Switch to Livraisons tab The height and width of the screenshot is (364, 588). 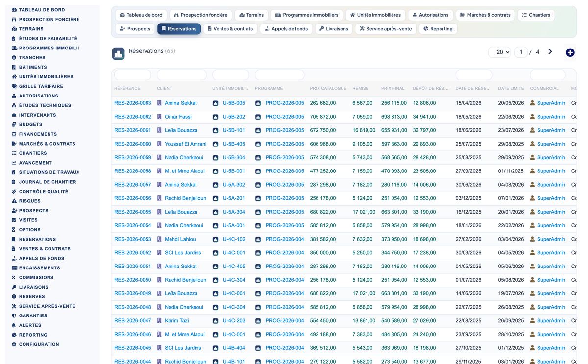tap(334, 29)
